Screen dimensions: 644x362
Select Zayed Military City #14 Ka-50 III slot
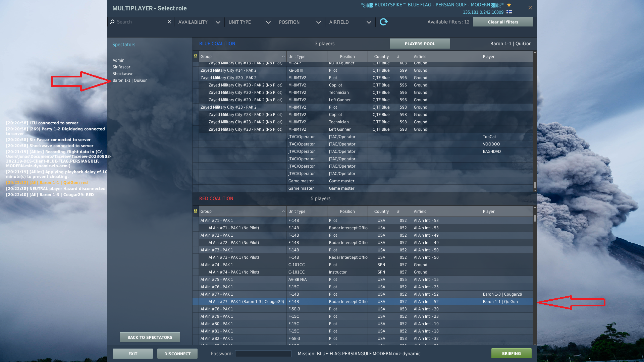click(x=363, y=70)
